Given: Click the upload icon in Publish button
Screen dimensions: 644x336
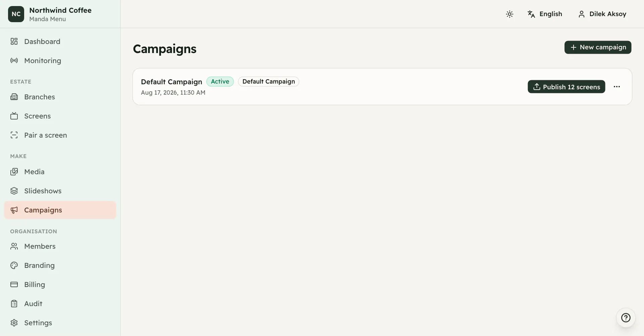Looking at the screenshot, I should 537,87.
